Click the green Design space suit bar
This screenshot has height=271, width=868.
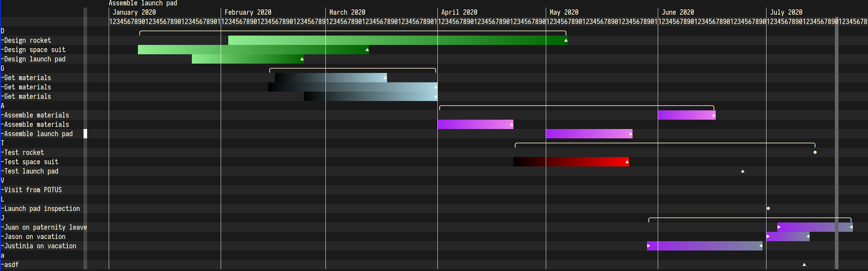[x=253, y=50]
